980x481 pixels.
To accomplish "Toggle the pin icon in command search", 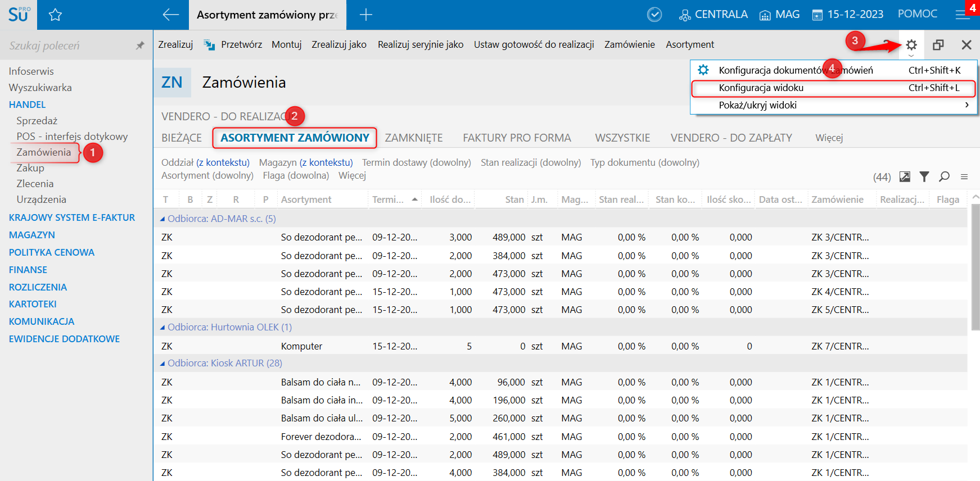I will coord(140,46).
